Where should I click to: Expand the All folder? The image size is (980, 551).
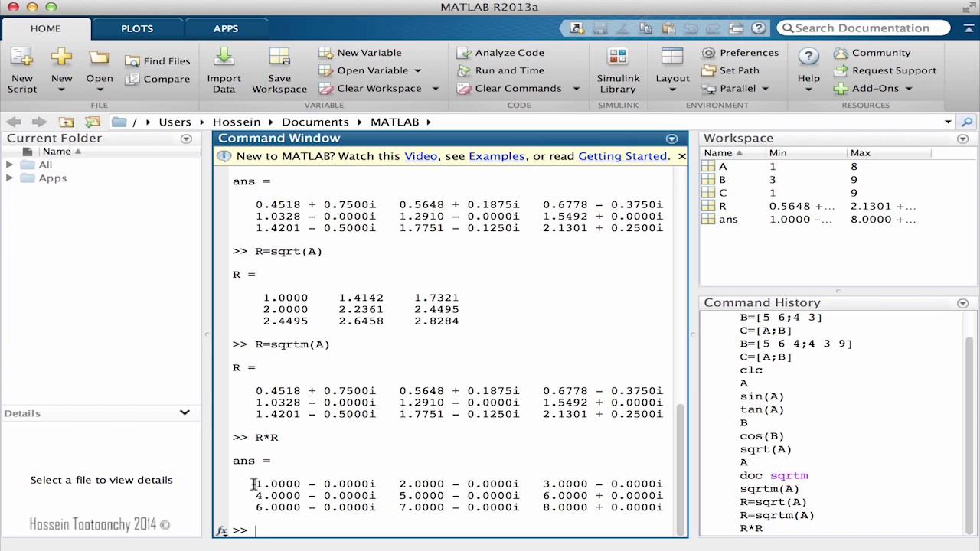[x=9, y=165]
